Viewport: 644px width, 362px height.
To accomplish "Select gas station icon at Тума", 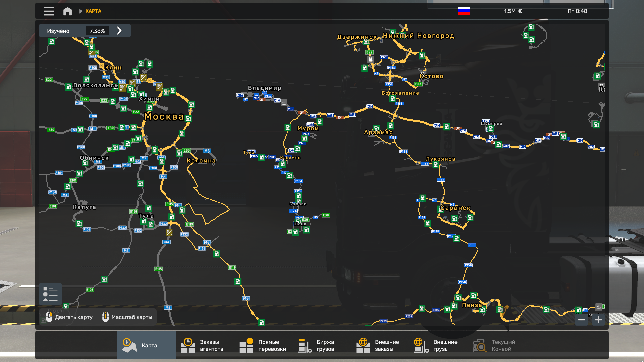I will [x=262, y=157].
